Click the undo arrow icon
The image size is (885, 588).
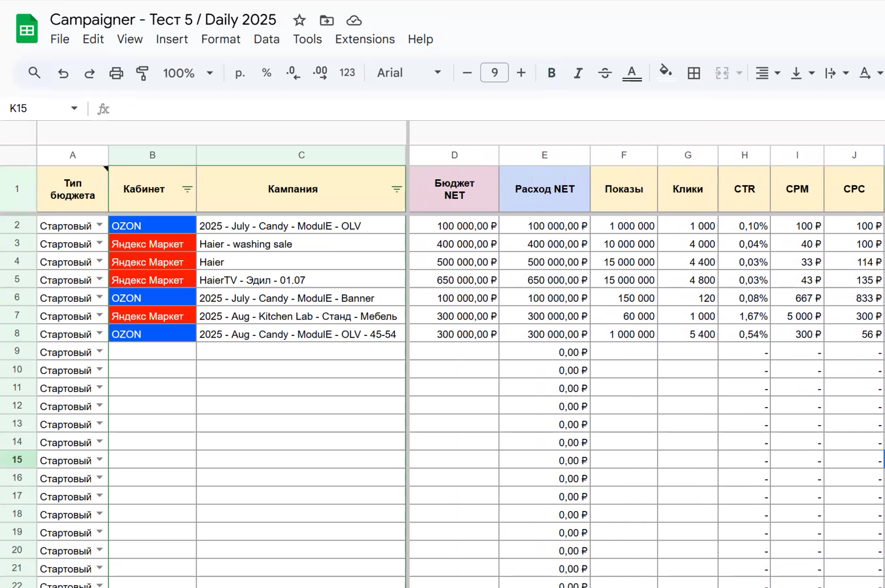[63, 73]
